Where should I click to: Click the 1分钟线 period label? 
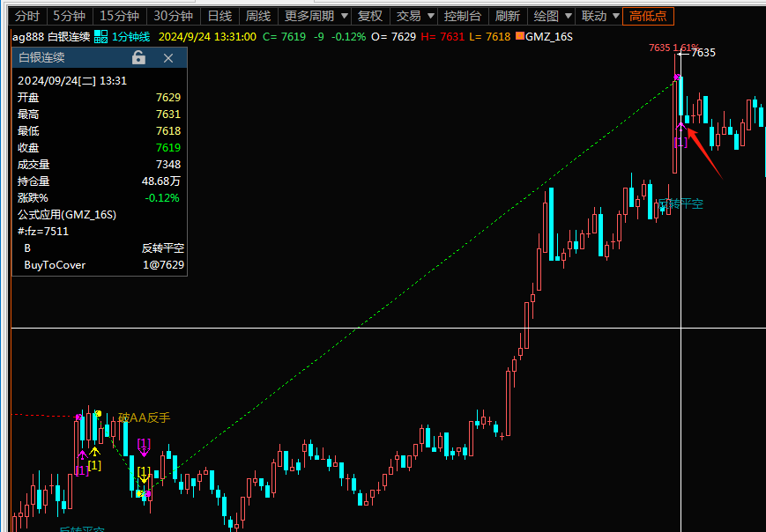130,37
